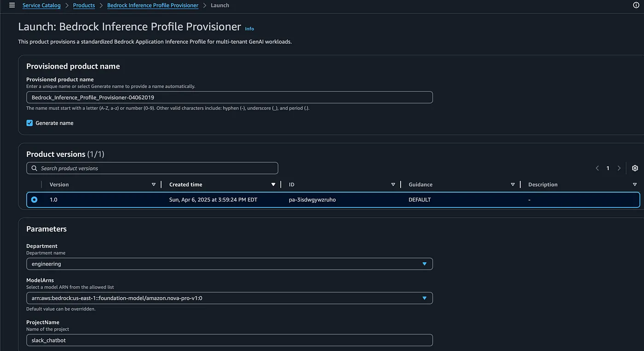Click the version number '1.0' text
The image size is (644, 351).
point(53,200)
